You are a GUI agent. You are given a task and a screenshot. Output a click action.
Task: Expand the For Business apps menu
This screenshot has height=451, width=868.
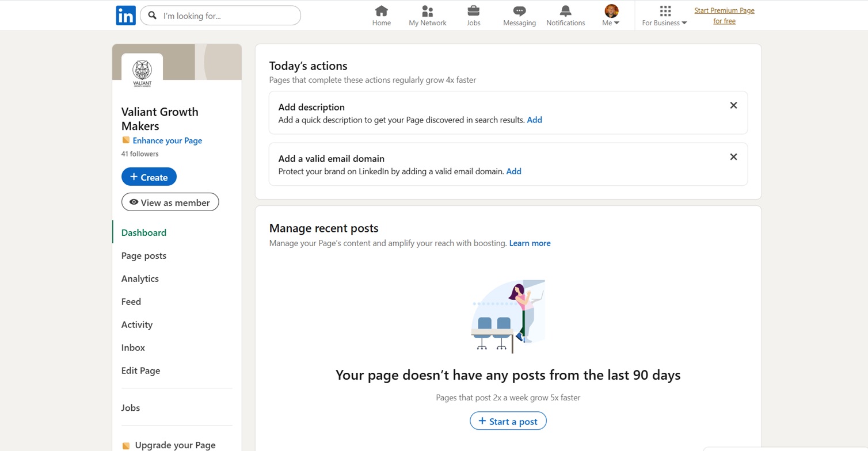pos(664,16)
